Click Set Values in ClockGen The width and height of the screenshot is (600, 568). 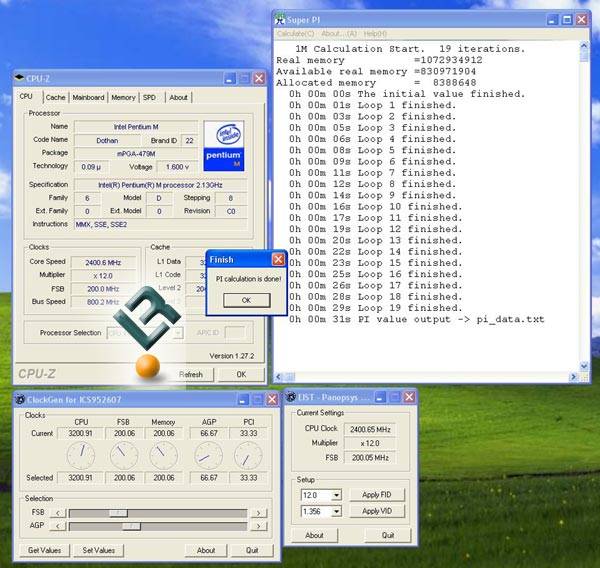click(99, 550)
